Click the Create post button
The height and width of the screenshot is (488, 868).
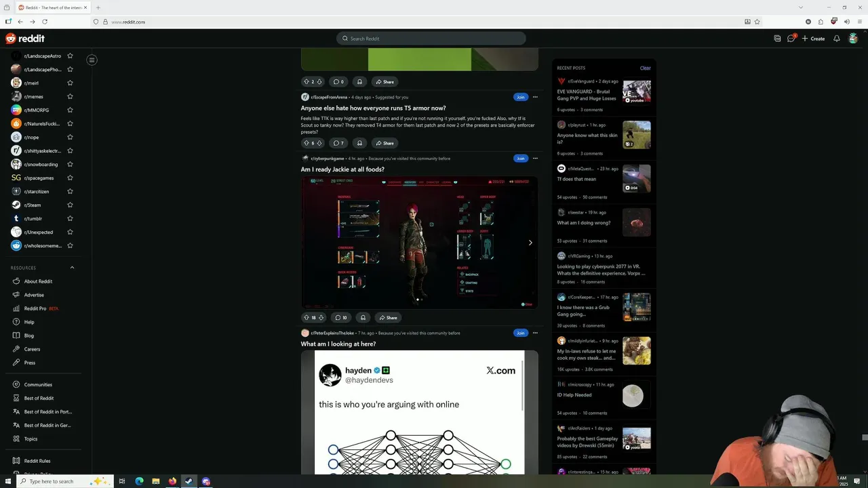813,39
